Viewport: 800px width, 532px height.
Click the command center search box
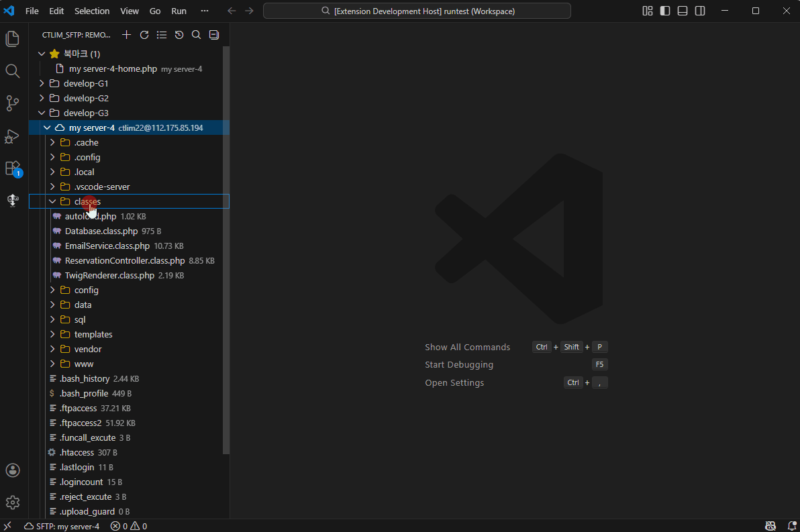[x=417, y=11]
